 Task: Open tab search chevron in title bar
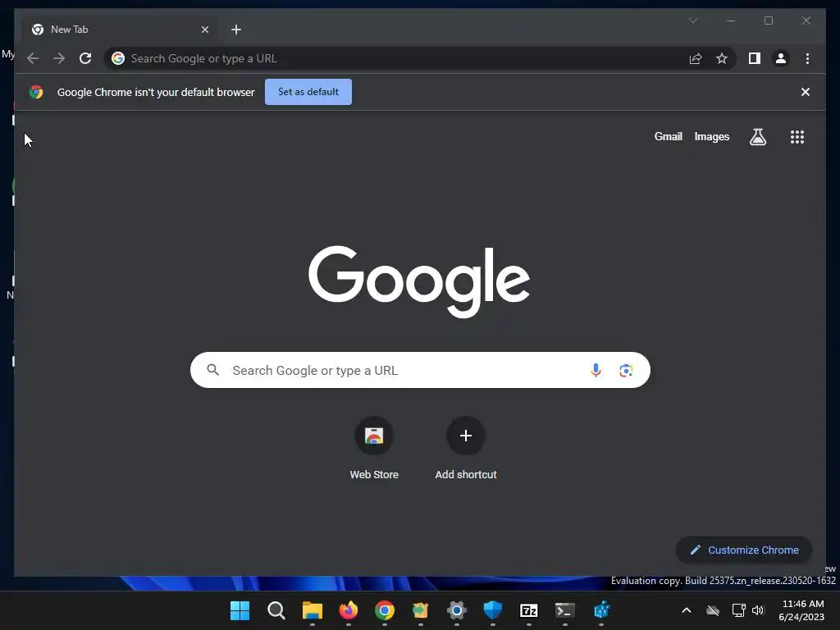tap(692, 21)
